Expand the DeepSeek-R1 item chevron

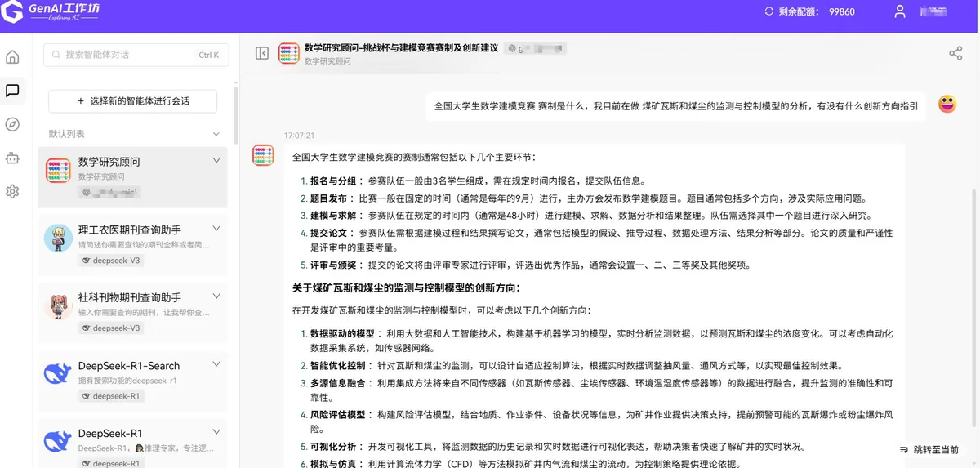pyautogui.click(x=216, y=432)
